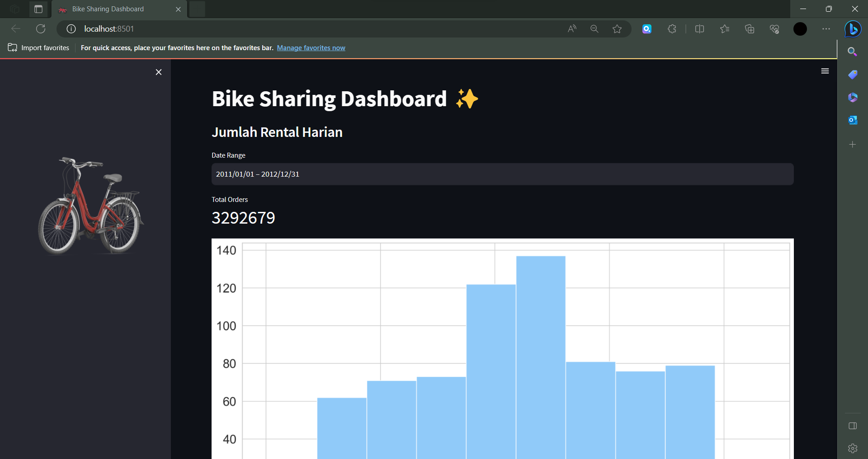Open Microsoft 365 sidebar icon
Image resolution: width=868 pixels, height=459 pixels.
pyautogui.click(x=853, y=97)
